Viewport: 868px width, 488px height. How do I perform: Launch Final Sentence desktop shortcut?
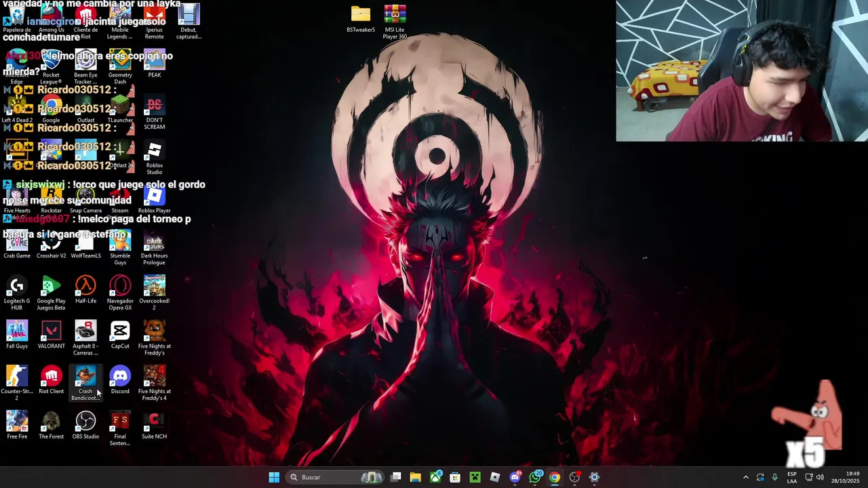tap(120, 428)
